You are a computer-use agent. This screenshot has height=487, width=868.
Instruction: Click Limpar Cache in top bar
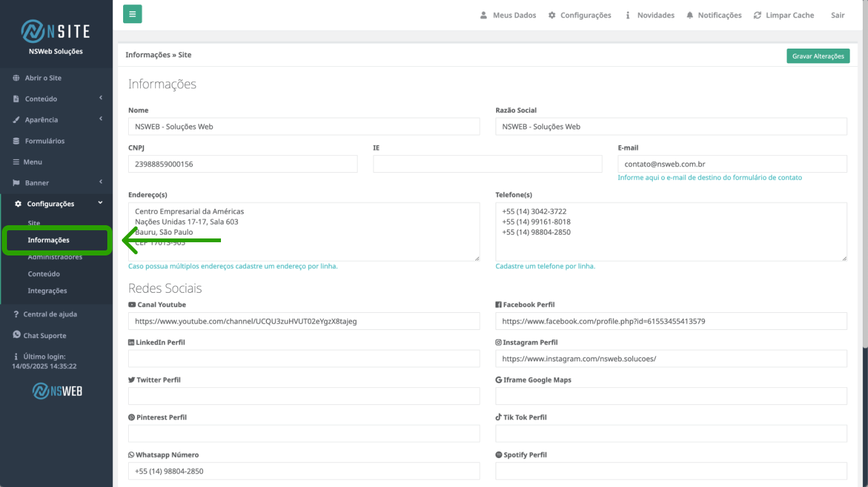point(790,15)
